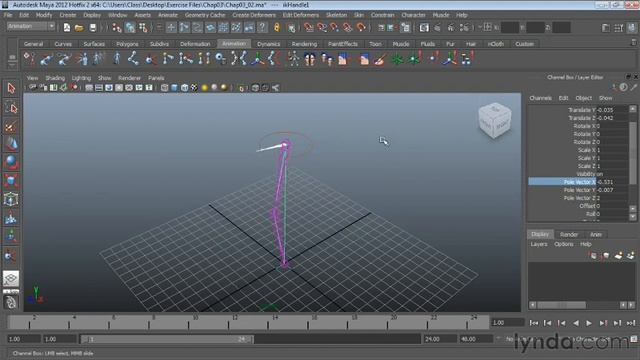
Task: Switch to the Dynamics shelf tab
Action: click(269, 44)
